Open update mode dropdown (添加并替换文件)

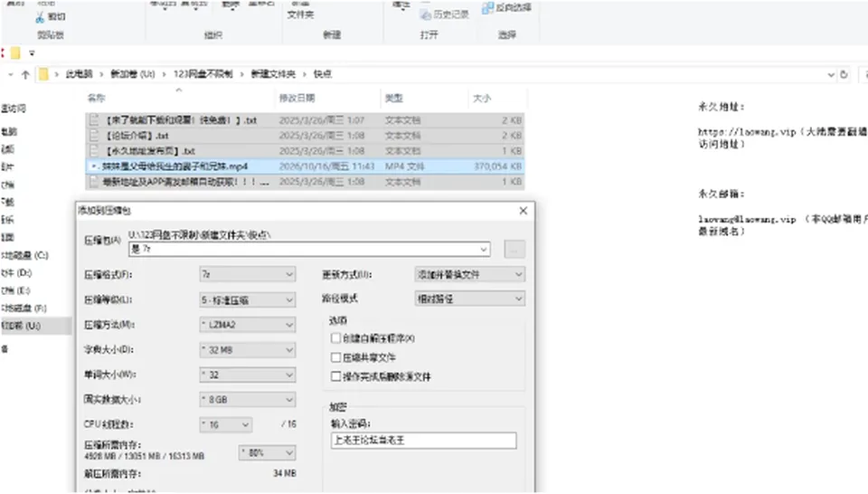pyautogui.click(x=469, y=274)
